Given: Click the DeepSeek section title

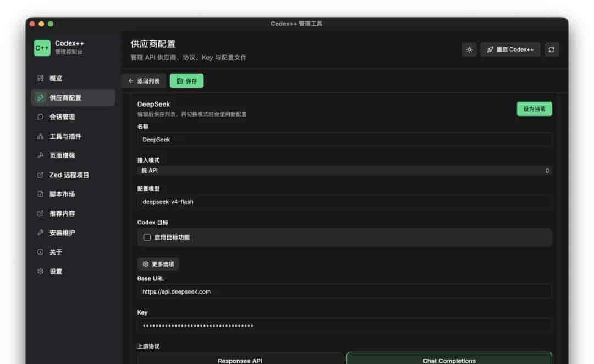Looking at the screenshot, I should [154, 104].
